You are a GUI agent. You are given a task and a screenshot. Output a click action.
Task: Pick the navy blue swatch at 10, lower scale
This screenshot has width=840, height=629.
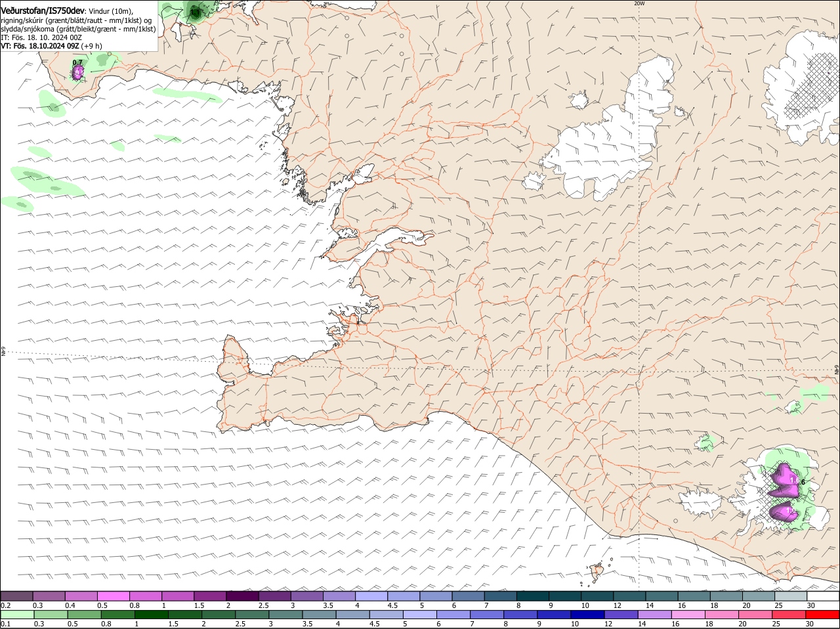pyautogui.click(x=588, y=615)
